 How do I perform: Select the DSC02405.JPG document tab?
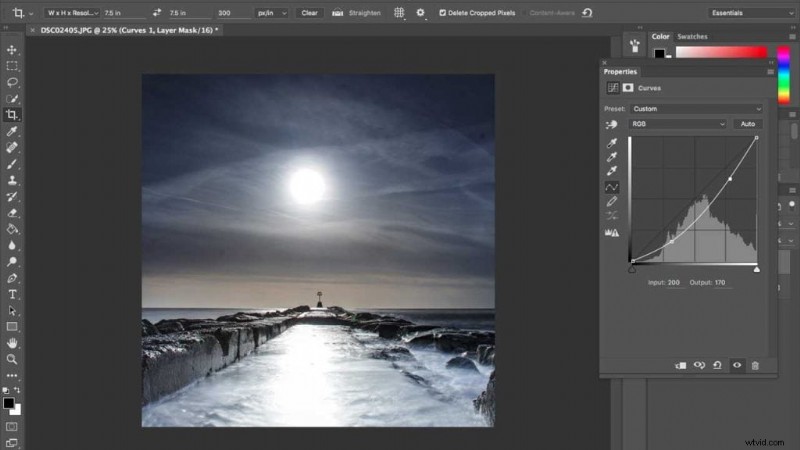pyautogui.click(x=129, y=30)
